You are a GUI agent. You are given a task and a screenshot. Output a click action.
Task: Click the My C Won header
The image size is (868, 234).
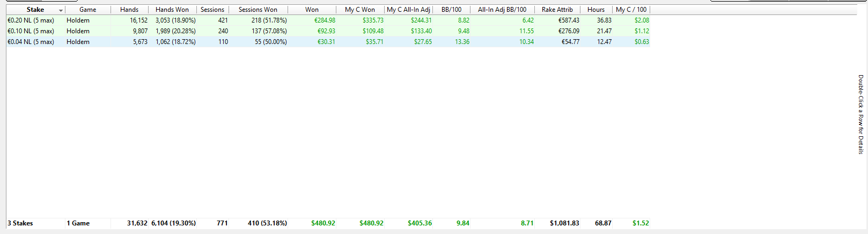[360, 10]
